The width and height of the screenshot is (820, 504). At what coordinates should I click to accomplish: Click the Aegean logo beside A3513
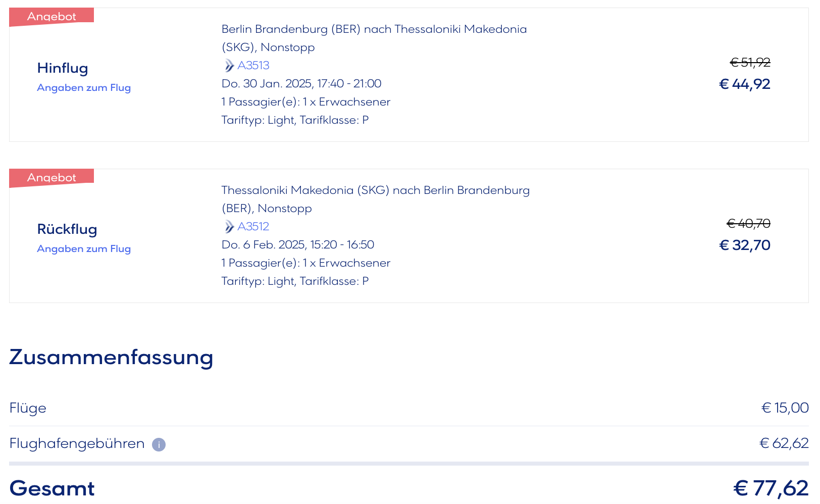[x=229, y=66]
